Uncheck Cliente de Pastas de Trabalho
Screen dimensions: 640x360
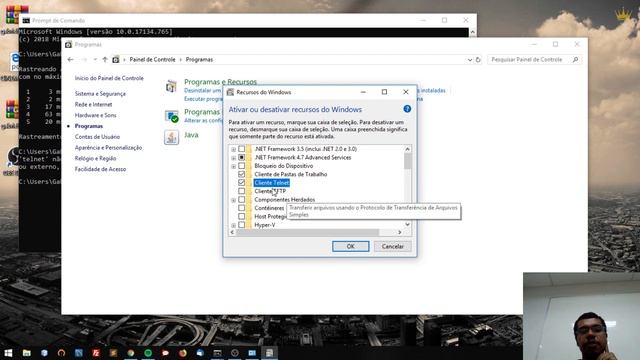[x=242, y=174]
